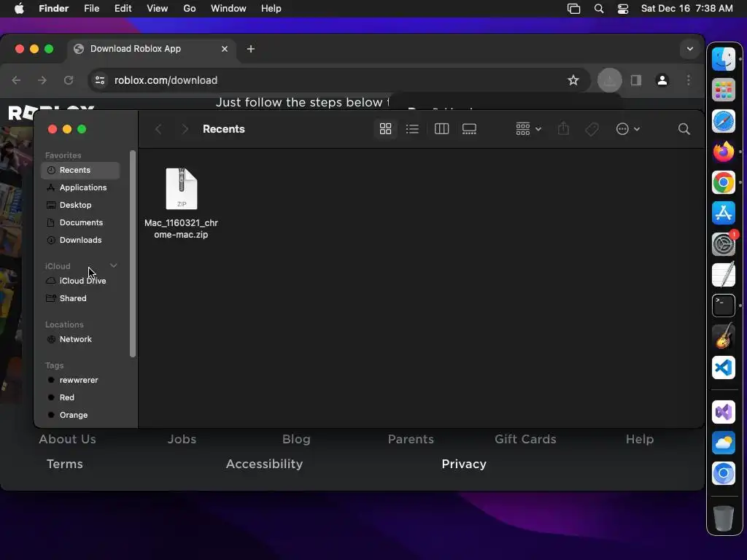This screenshot has height=560, width=747.
Task: Open Safari from the Dock
Action: pos(723,121)
